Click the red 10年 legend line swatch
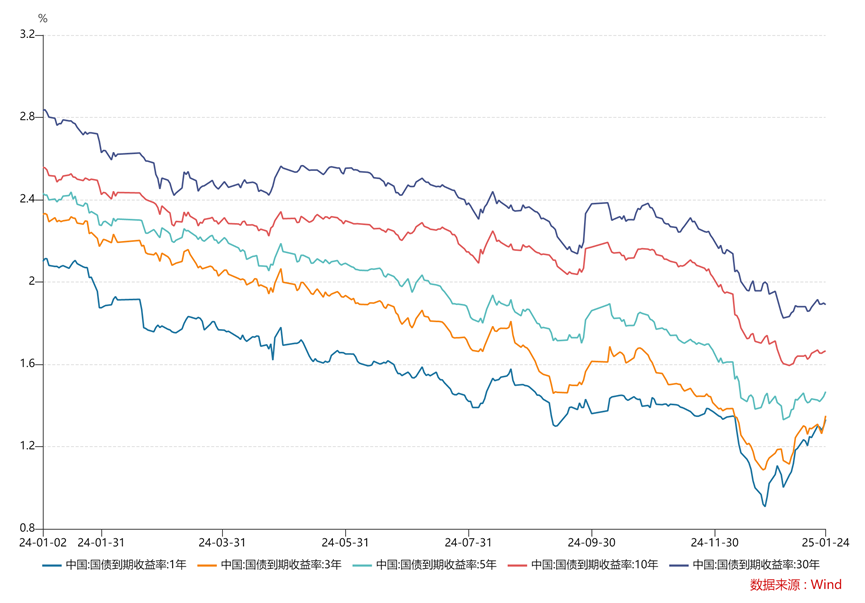This screenshot has height=603, width=865. click(x=519, y=565)
